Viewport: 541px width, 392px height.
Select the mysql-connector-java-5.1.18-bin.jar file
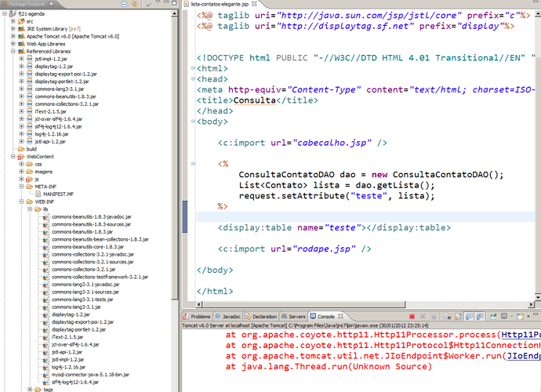tap(90, 375)
